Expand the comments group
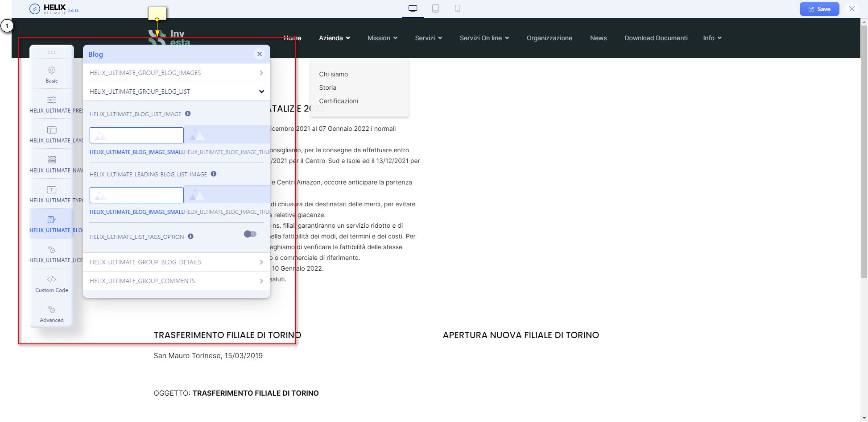868x422 pixels. pyautogui.click(x=176, y=281)
